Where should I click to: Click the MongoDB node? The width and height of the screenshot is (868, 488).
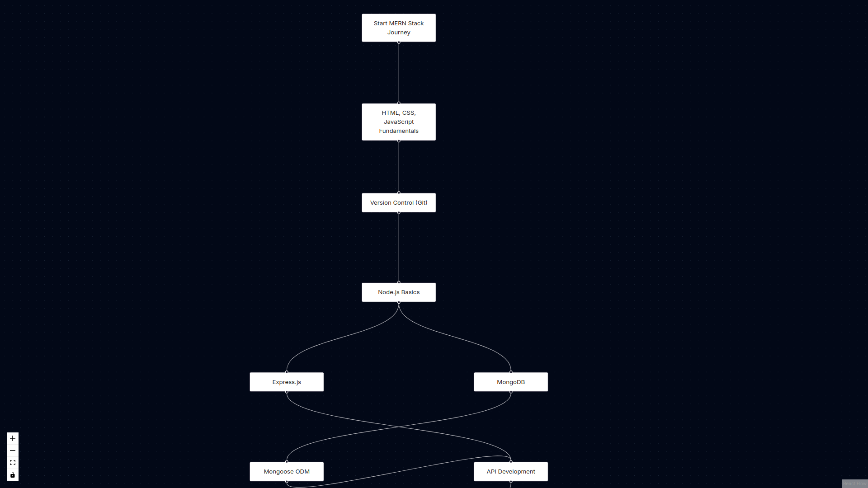510,381
